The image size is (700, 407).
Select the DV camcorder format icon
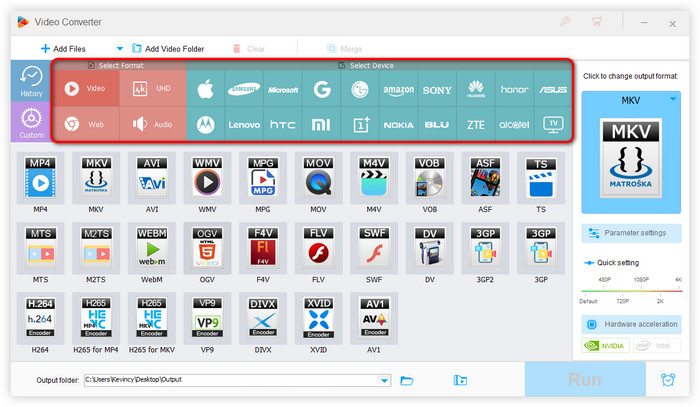click(429, 248)
